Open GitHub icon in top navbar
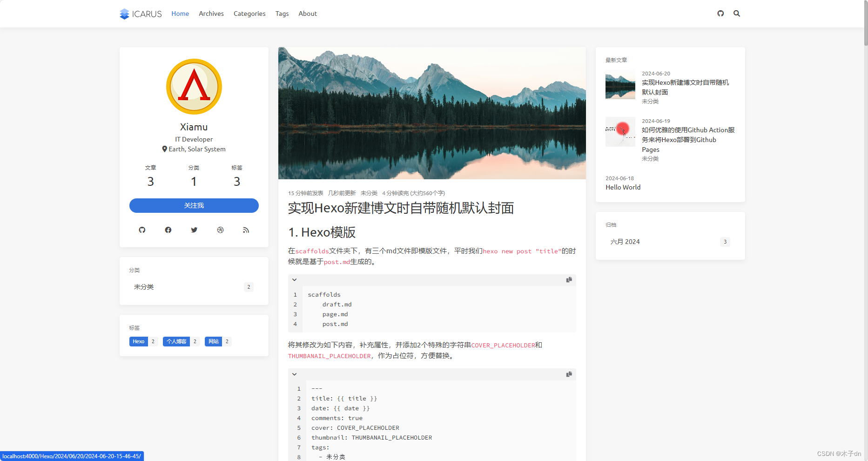 click(x=720, y=14)
